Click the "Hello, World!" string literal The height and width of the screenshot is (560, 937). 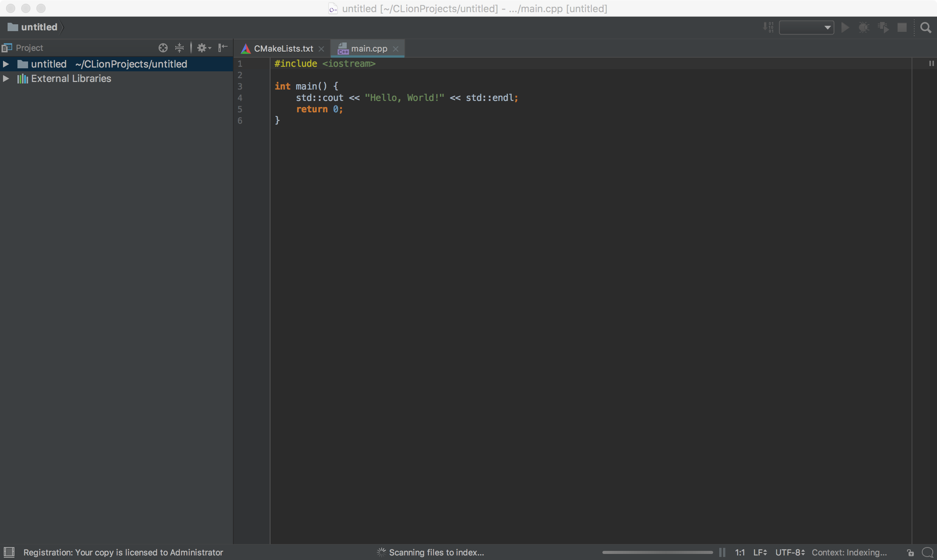404,98
